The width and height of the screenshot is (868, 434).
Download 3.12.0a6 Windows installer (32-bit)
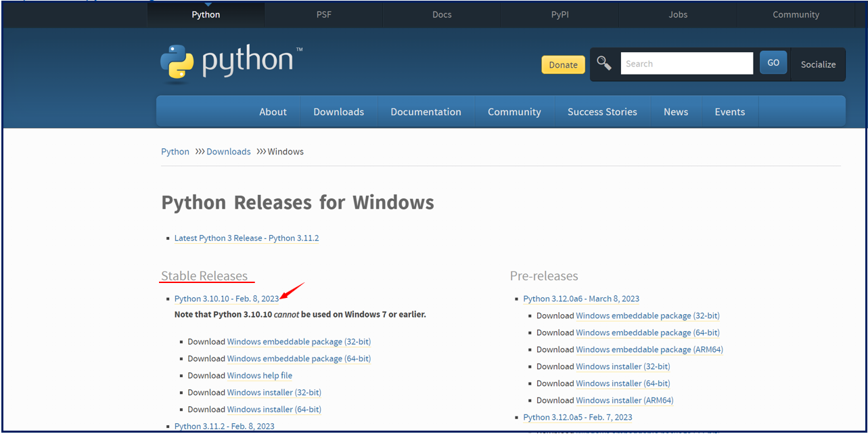623,367
